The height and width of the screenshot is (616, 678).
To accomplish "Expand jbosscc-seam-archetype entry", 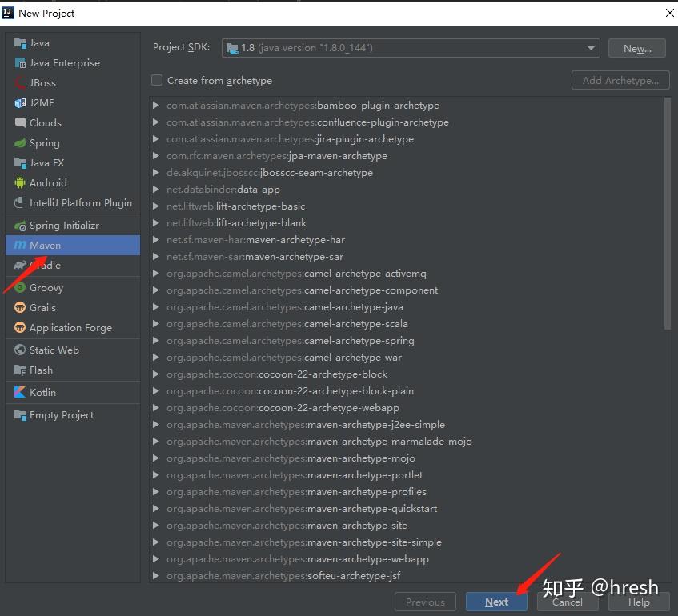I will pos(156,173).
